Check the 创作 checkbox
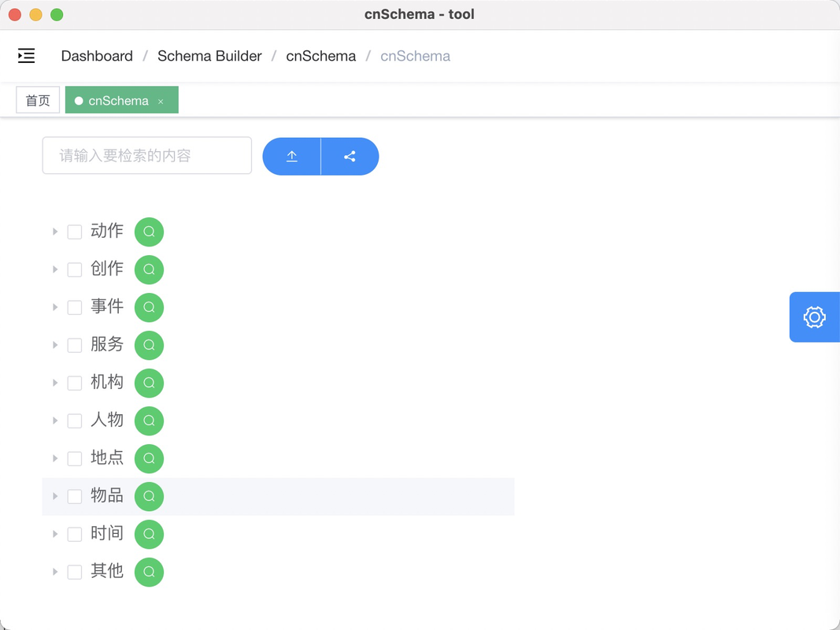840x630 pixels. (75, 269)
